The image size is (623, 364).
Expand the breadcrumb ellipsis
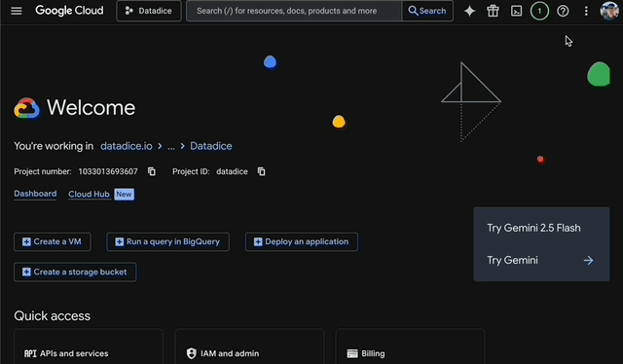171,146
